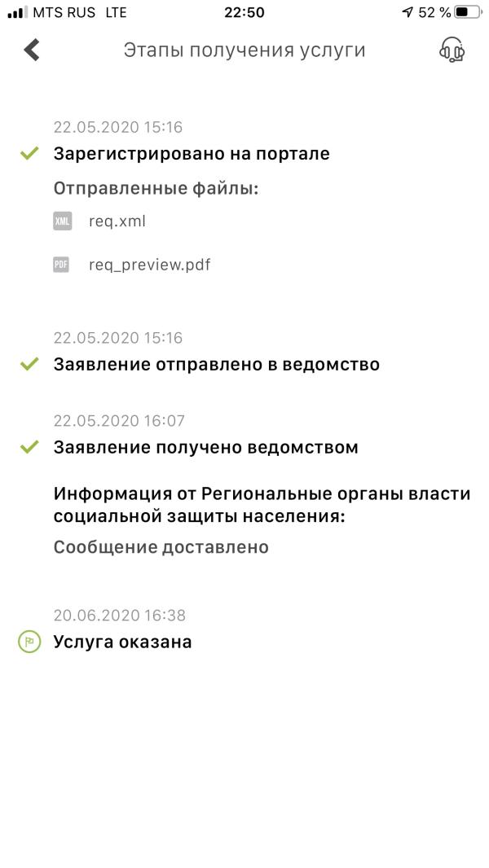
Task: Tap the 'Сообщение доставлено' message text
Action: [x=161, y=547]
